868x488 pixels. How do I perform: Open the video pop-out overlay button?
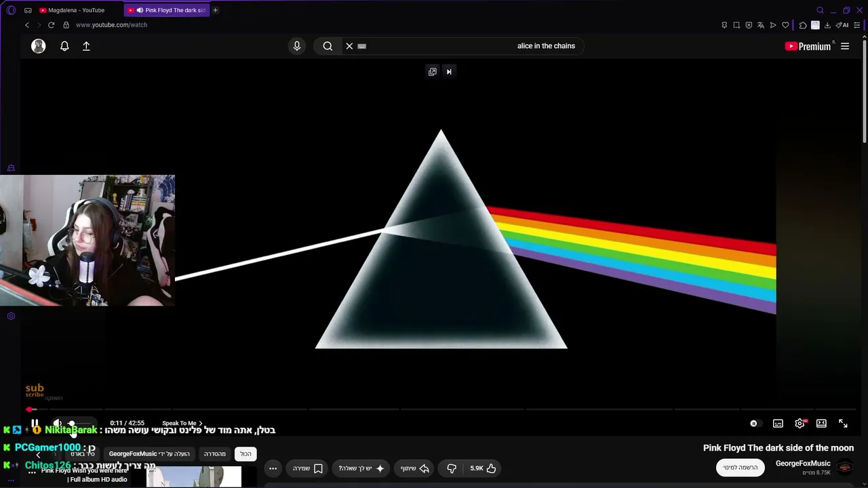pos(433,72)
